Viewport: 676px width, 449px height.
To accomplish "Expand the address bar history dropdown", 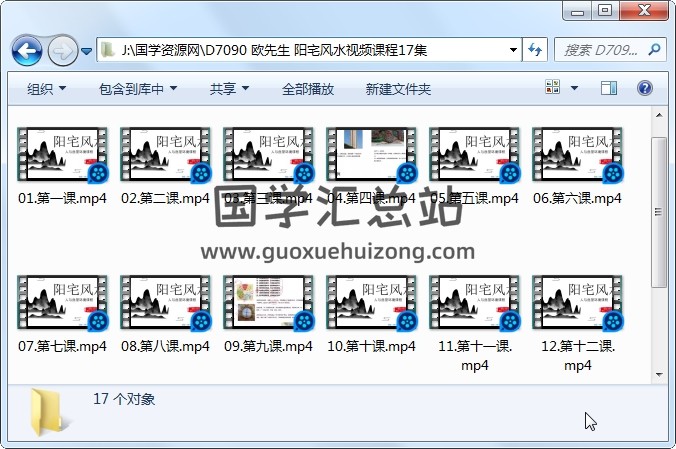I will click(x=513, y=50).
